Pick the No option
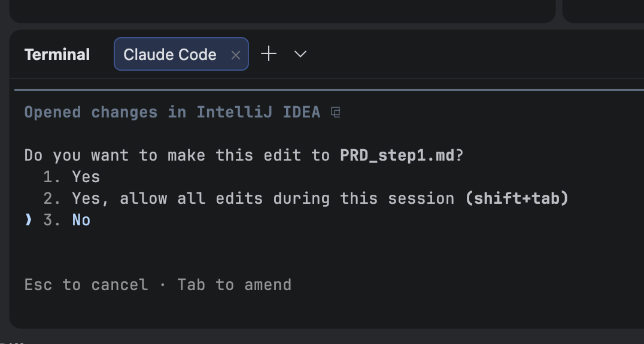This screenshot has height=344, width=644. pos(81,220)
